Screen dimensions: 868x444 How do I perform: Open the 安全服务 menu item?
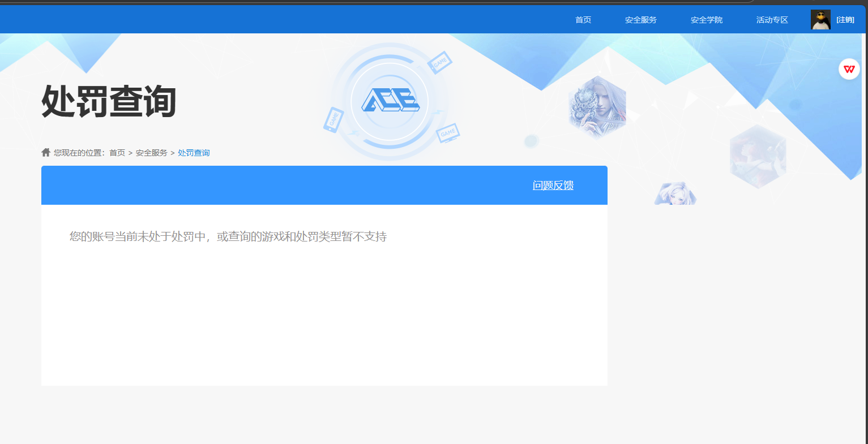point(640,19)
